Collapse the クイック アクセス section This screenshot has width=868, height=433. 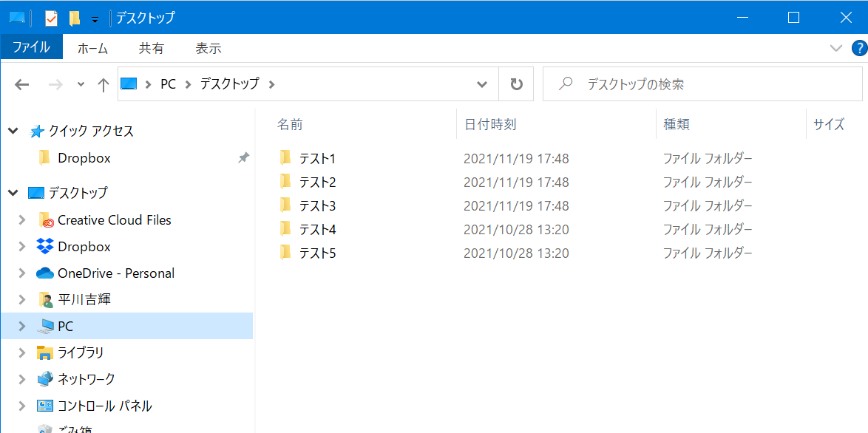pos(13,131)
